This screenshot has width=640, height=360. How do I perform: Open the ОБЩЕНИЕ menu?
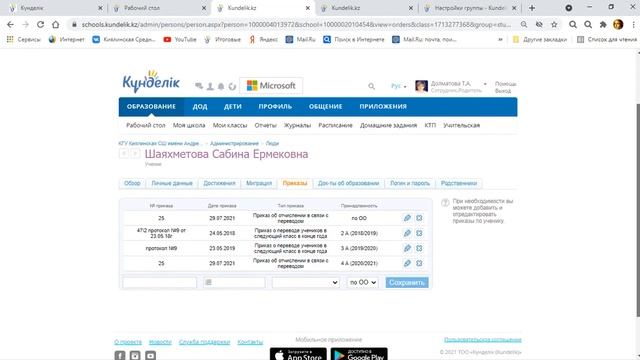pyautogui.click(x=325, y=107)
